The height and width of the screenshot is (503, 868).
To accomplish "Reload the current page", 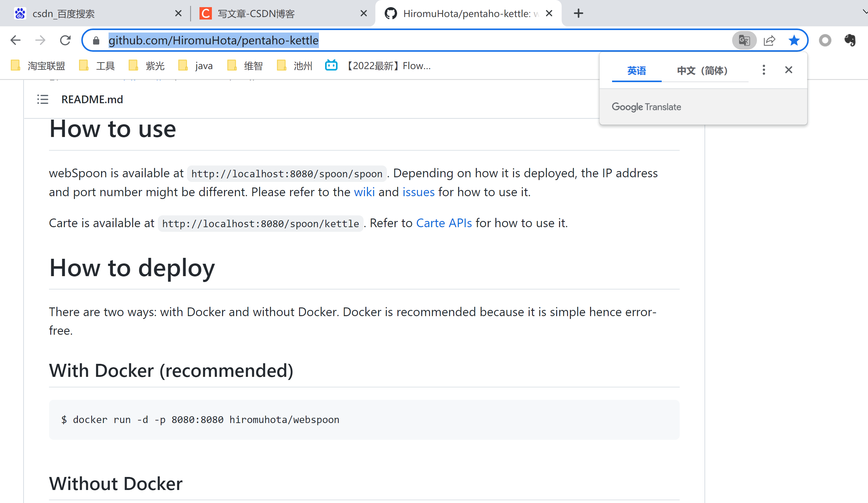I will pyautogui.click(x=65, y=40).
